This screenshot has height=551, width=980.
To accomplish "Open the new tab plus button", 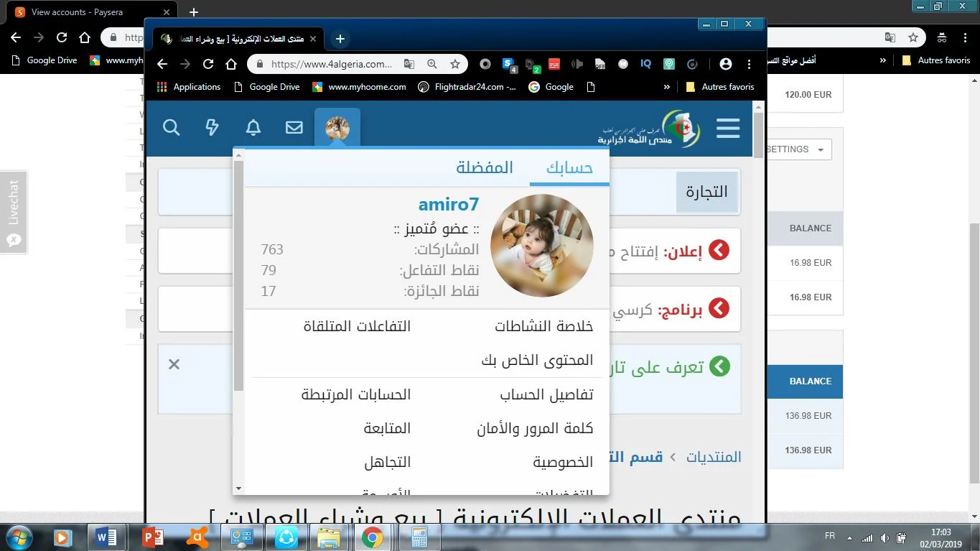I will point(340,39).
